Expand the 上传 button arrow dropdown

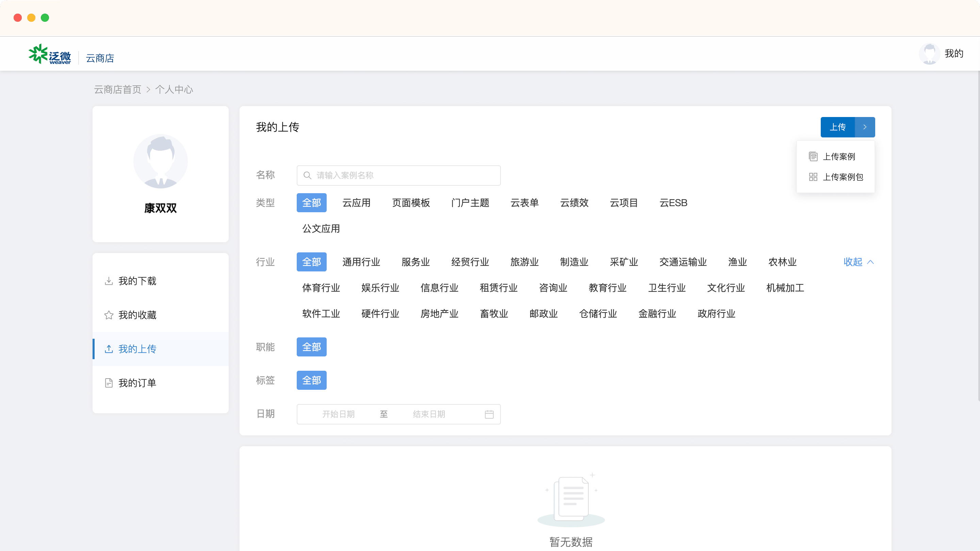coord(864,127)
